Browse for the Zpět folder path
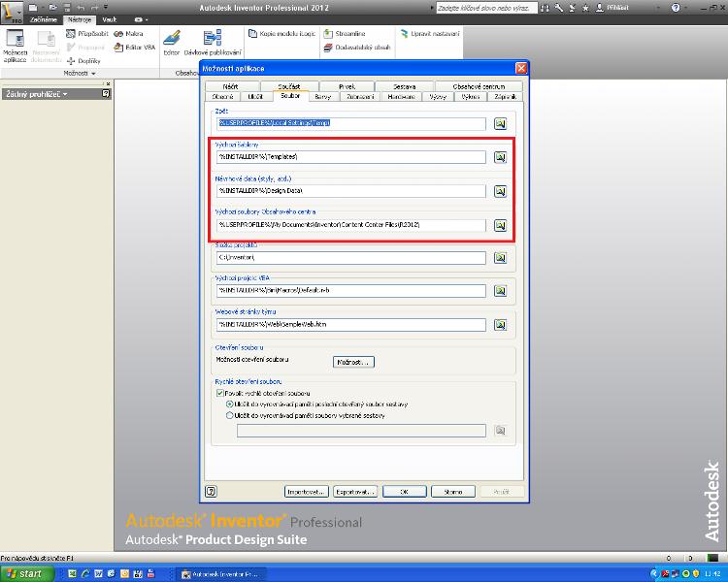 point(500,123)
